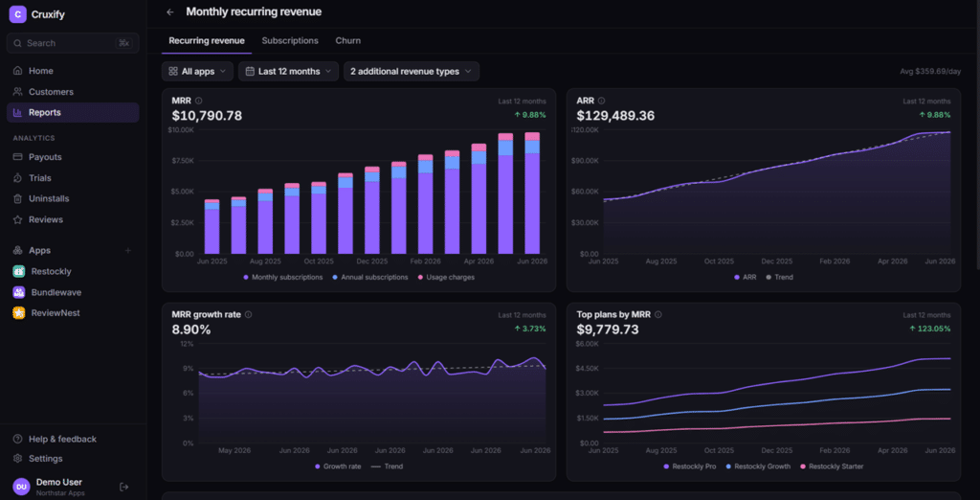Click the grid icon in All apps filter
This screenshot has width=980, height=500.
[x=173, y=71]
